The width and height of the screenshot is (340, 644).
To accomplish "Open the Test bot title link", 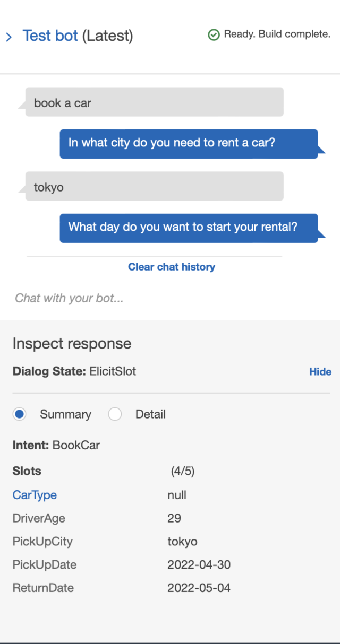I will tap(50, 36).
